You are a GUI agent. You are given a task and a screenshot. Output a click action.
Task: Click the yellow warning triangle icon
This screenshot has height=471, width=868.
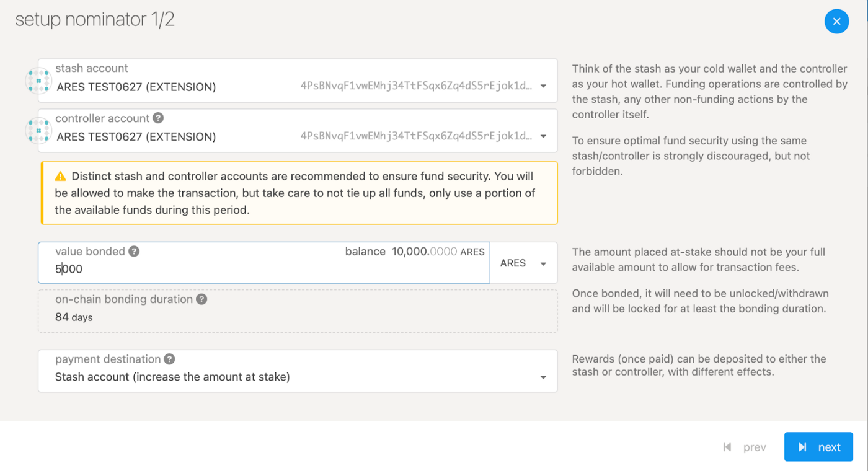click(60, 176)
